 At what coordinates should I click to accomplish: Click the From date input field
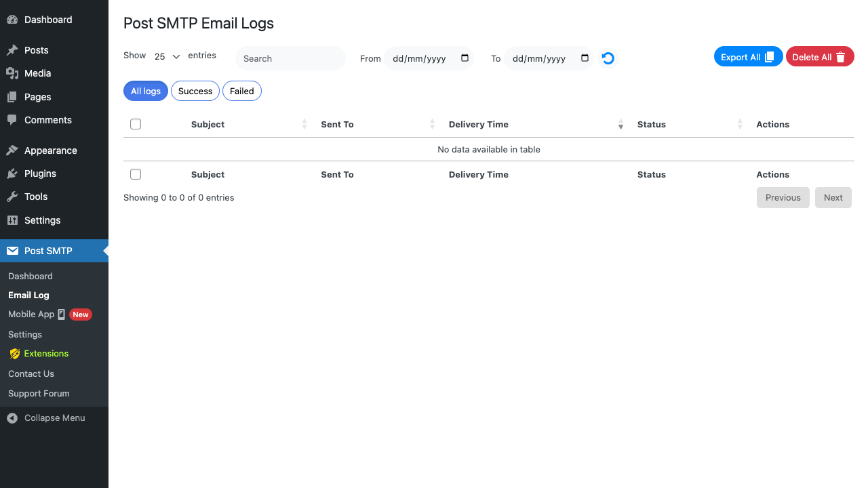(x=429, y=58)
